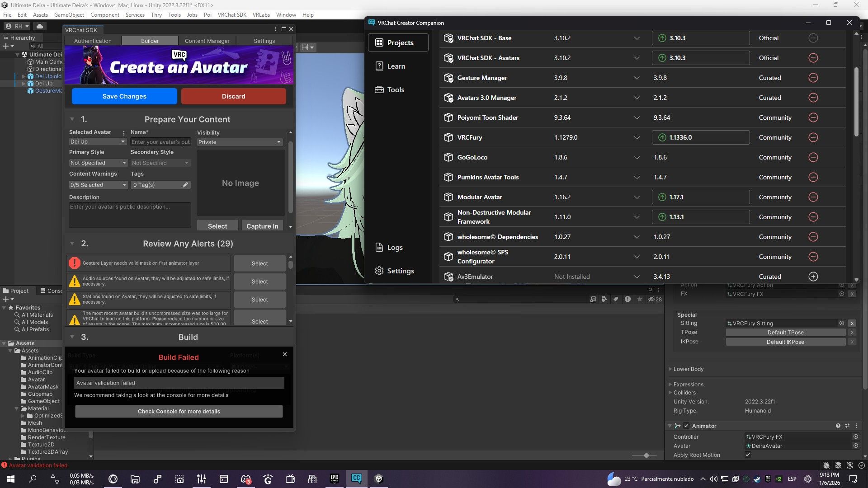Screen dimensions: 868x488
Task: Open Projects in Creator Companion sidebar
Action: point(398,42)
